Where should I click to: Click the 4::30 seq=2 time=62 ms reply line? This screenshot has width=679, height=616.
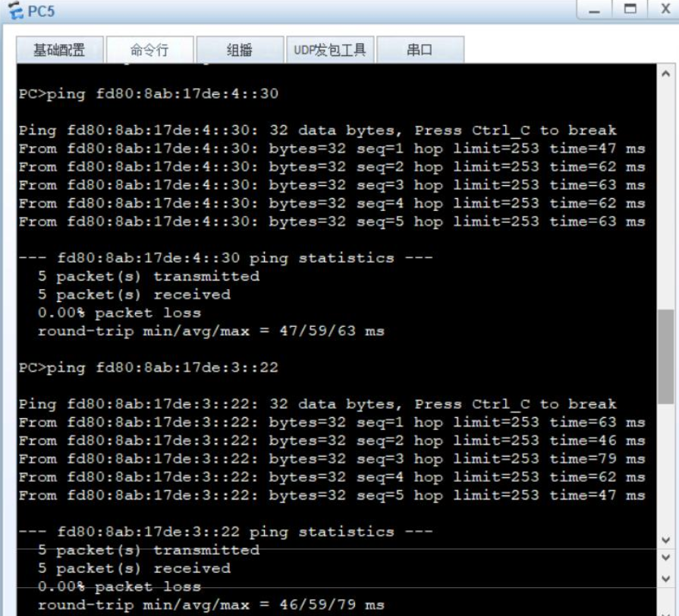(332, 167)
